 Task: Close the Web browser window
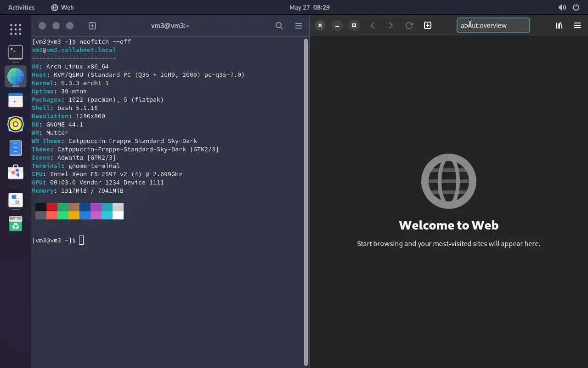coord(320,25)
